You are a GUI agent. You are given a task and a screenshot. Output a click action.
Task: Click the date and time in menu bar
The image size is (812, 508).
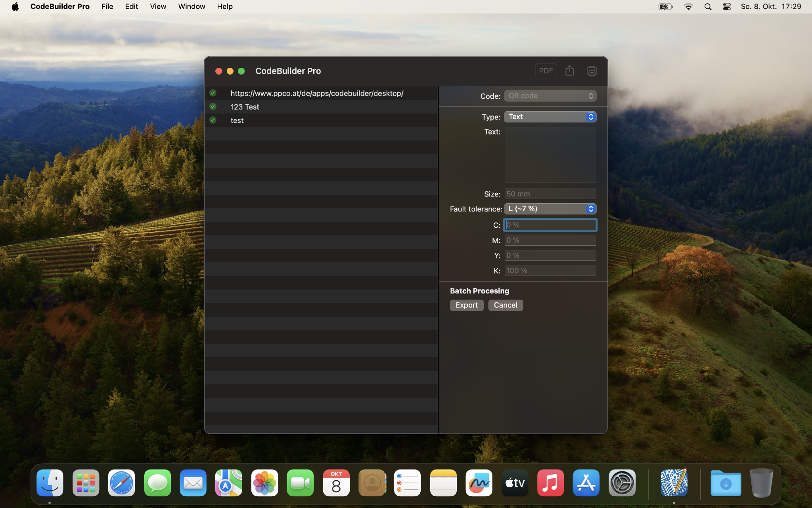tap(771, 7)
